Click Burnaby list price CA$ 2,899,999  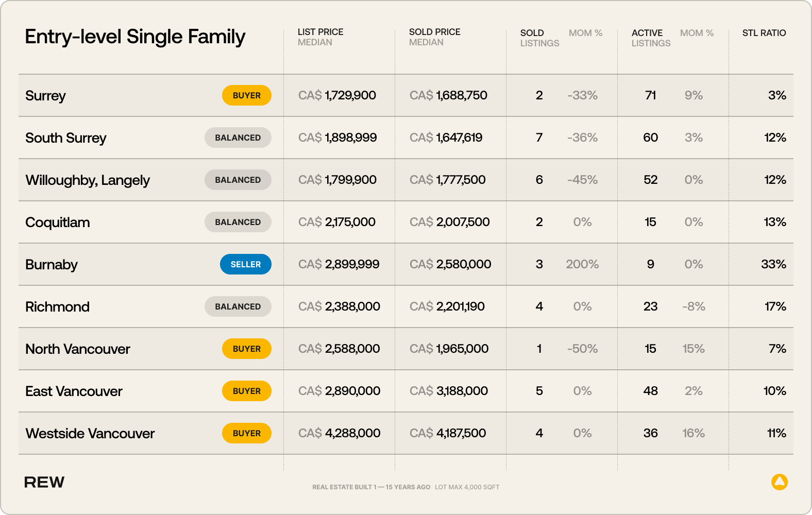[339, 264]
